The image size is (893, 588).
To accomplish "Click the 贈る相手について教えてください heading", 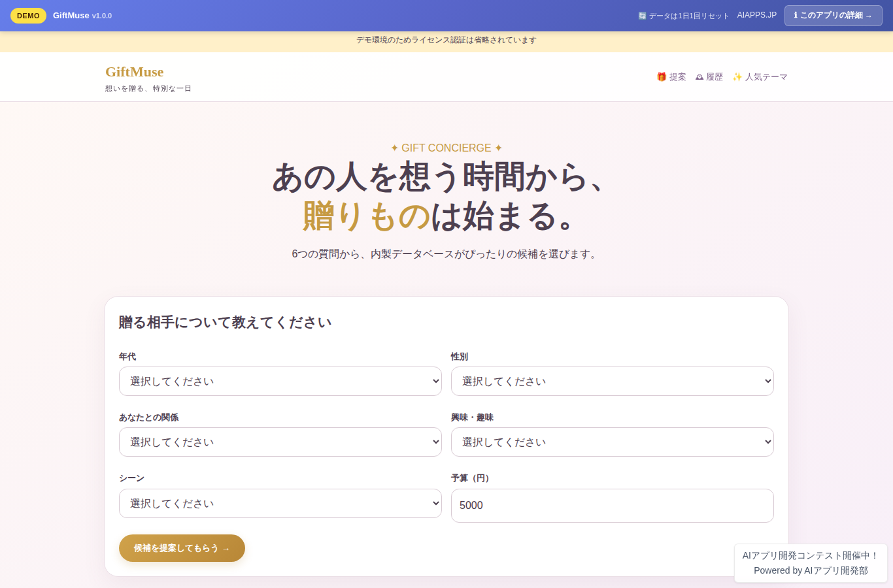I will tap(225, 322).
